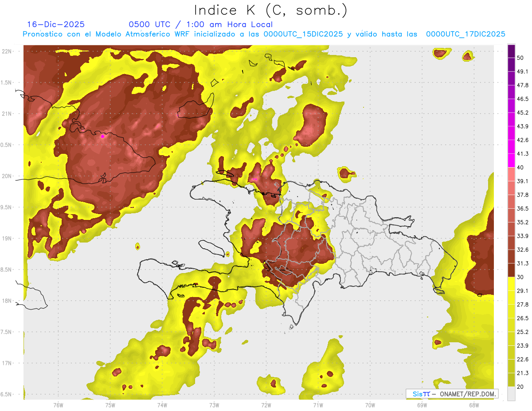Click the "21.3" colorbar label
This screenshot has height=411, width=532.
point(522,373)
